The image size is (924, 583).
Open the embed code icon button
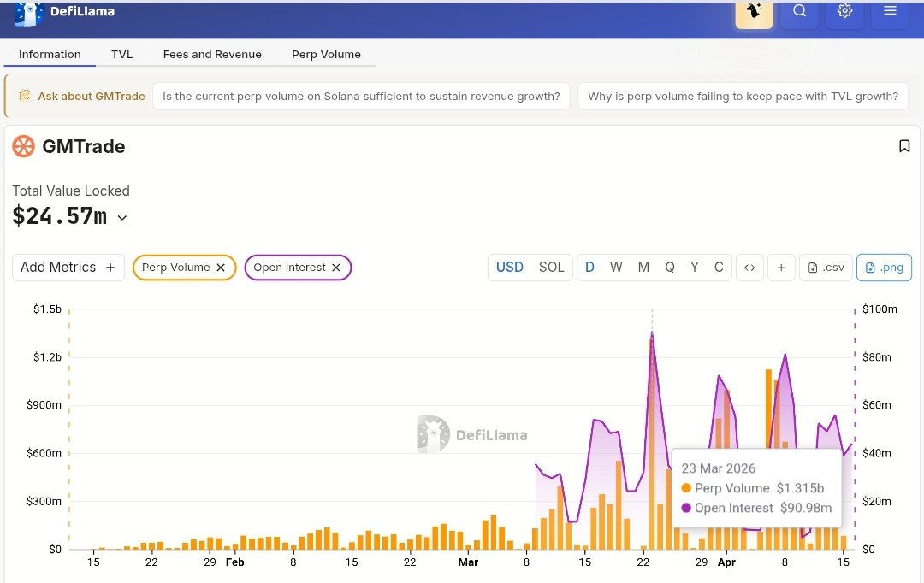(x=749, y=268)
